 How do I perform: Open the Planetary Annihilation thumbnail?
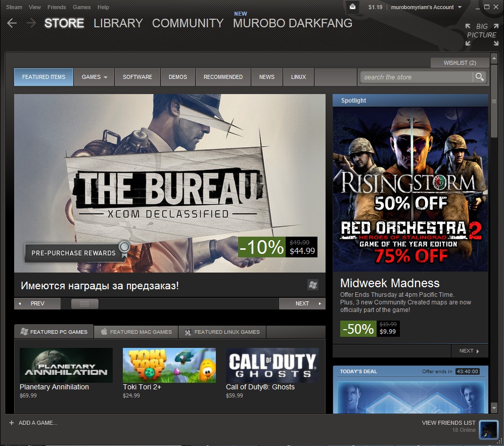tap(66, 365)
